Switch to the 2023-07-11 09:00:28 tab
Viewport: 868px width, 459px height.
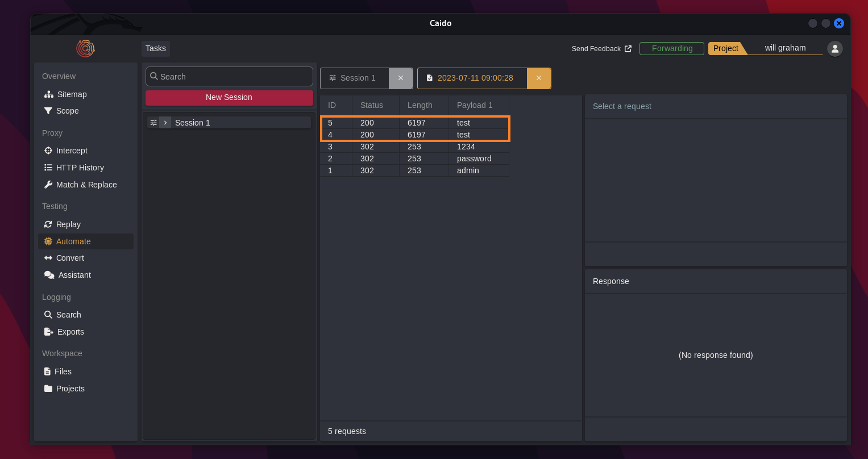pos(472,78)
